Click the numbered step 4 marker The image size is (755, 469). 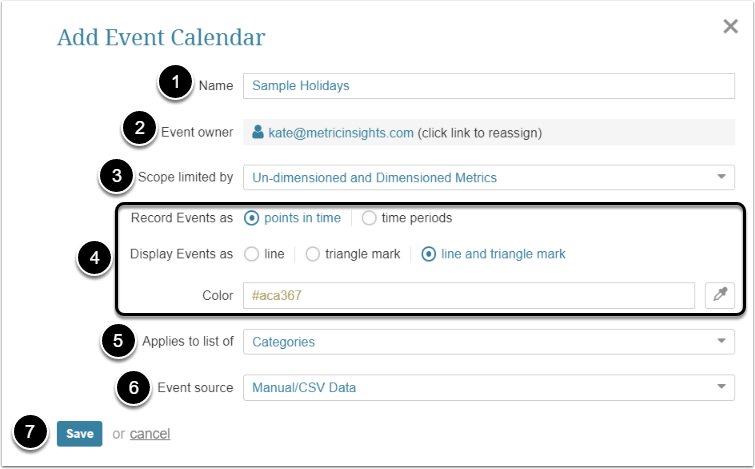click(95, 256)
